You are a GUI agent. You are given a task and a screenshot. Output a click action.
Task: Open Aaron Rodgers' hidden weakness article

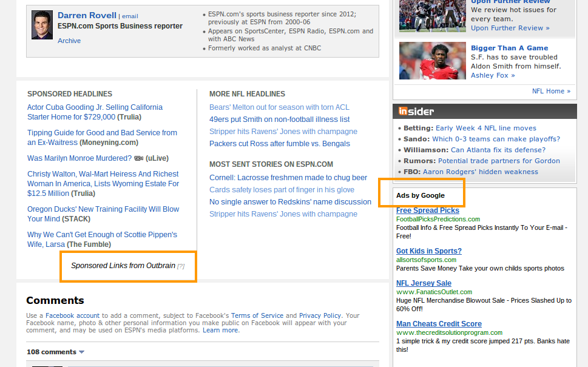[480, 172]
